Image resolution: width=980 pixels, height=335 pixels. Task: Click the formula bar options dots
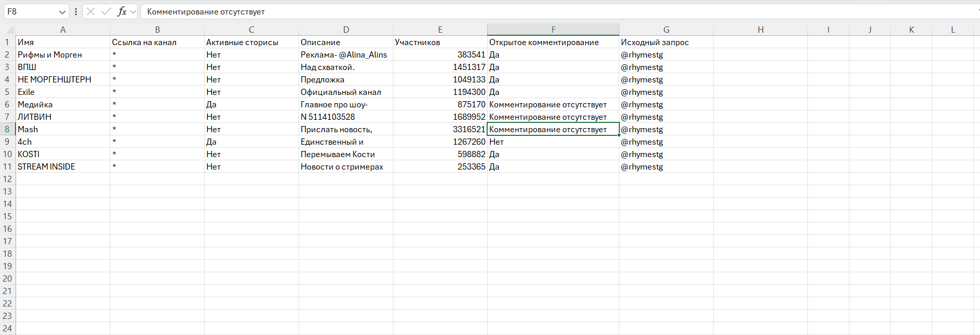[76, 11]
